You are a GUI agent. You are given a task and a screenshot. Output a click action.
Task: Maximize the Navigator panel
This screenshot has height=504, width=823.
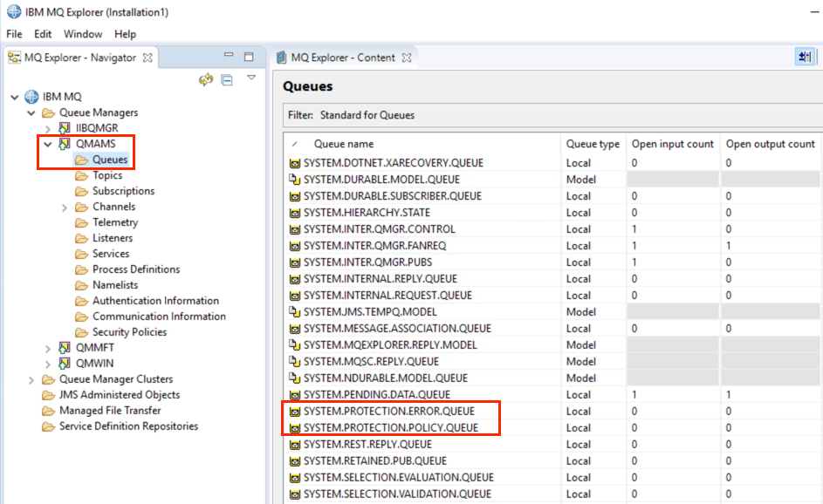coord(249,57)
